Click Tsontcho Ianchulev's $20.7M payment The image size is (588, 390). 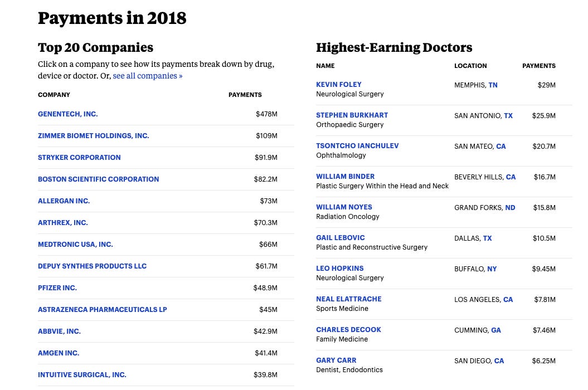[x=544, y=147]
